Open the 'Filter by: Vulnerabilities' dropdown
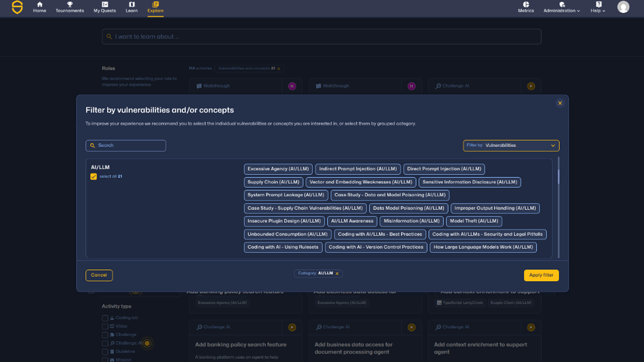The height and width of the screenshot is (362, 644). [511, 145]
